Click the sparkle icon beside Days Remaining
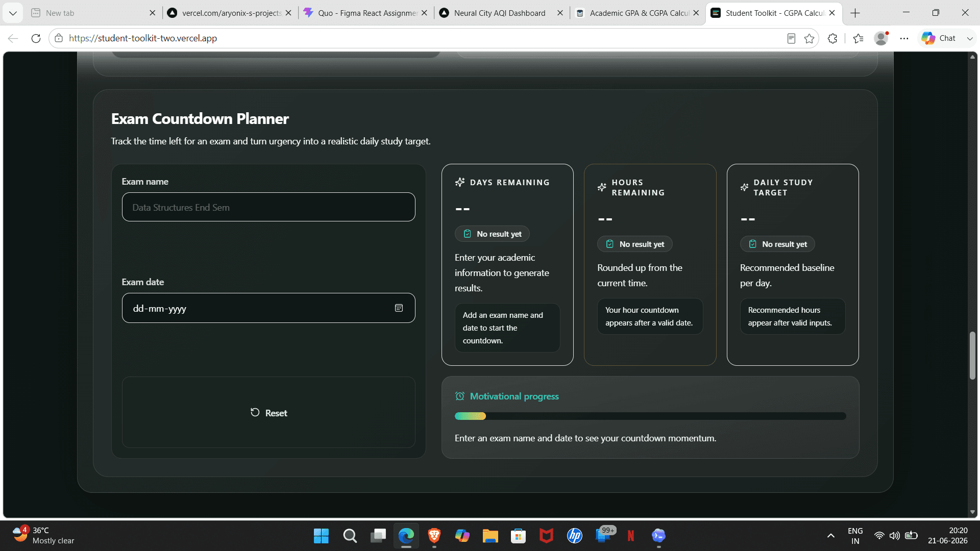 [460, 182]
